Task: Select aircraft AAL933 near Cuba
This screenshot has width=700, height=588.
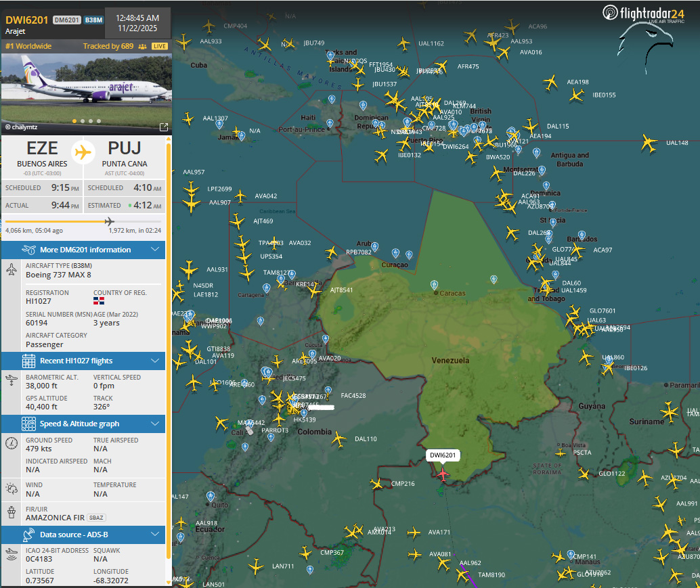Action: [x=183, y=43]
